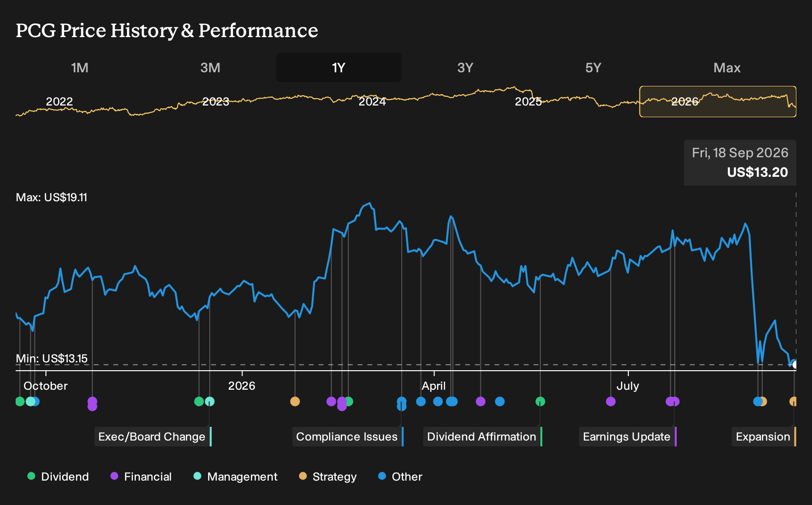This screenshot has width=812, height=505.
Task: Jump to 2024 in the overview sparkline
Action: 372,102
